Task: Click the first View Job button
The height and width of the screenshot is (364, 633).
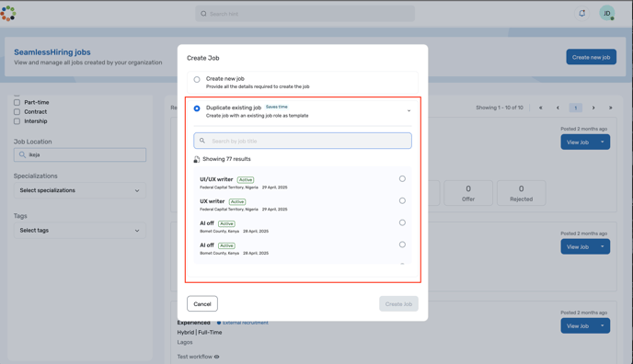Action: click(578, 142)
